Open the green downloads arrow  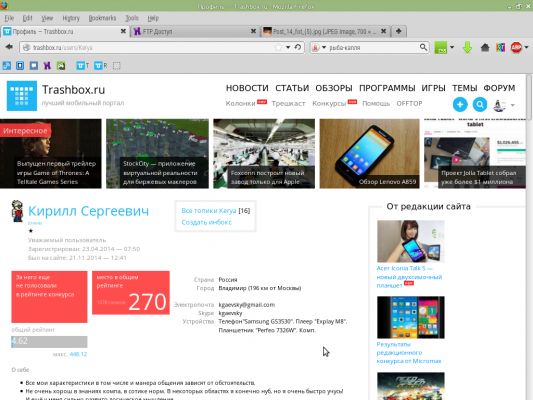coord(468,47)
